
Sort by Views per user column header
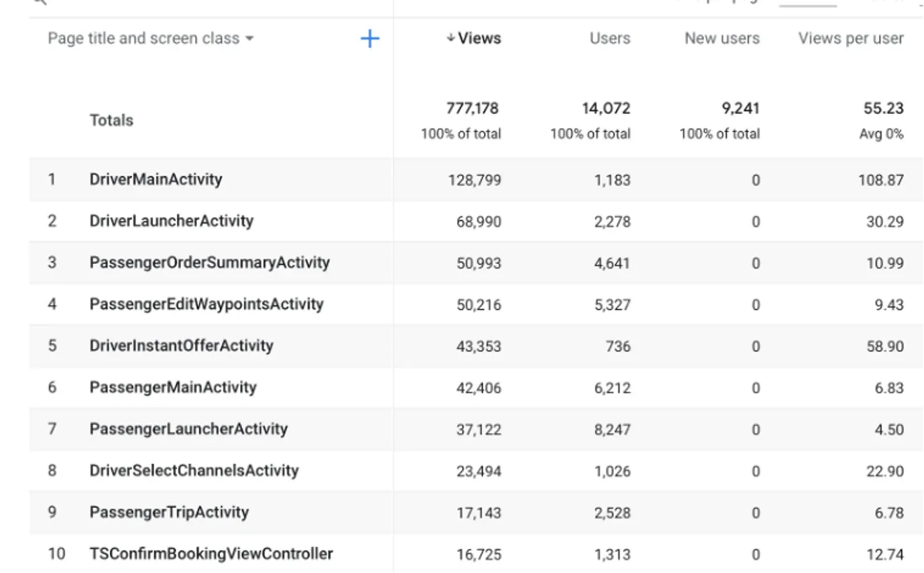tap(851, 39)
